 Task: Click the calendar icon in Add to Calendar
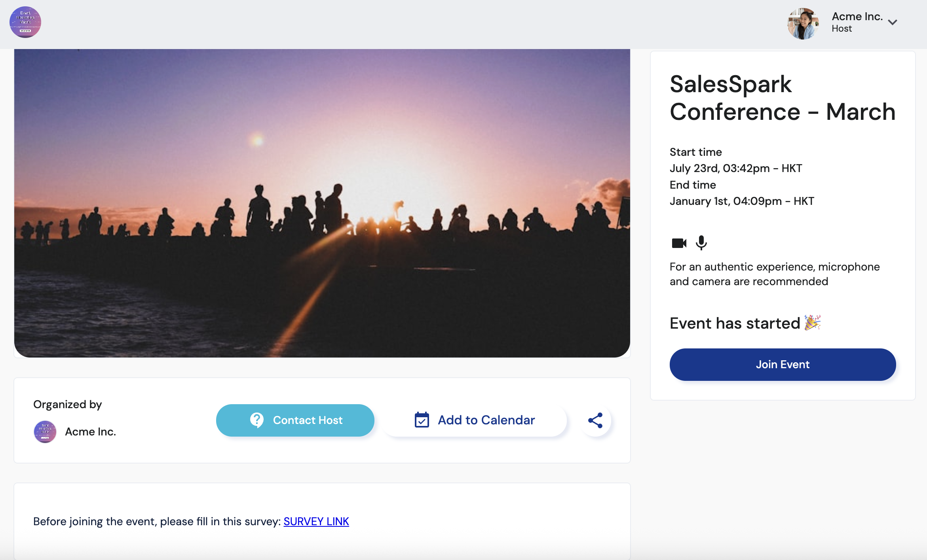[422, 420]
